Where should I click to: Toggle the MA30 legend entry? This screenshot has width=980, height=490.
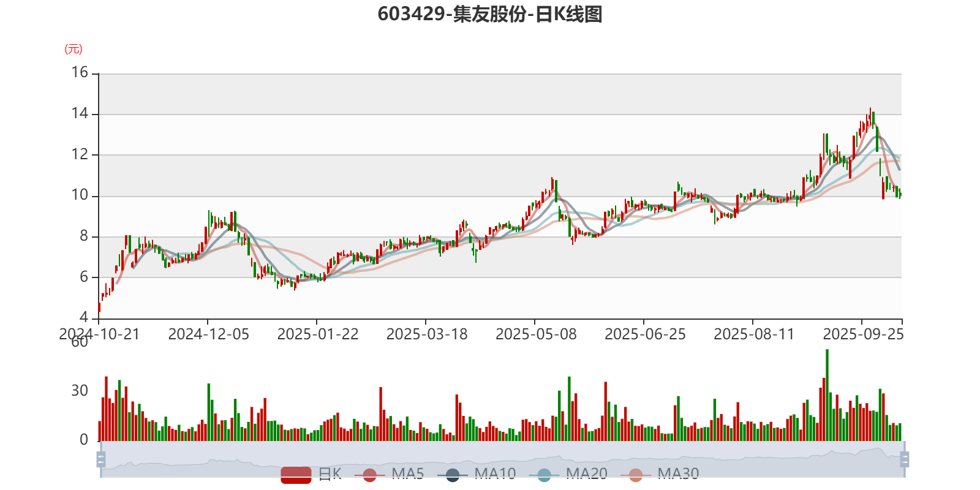tap(659, 475)
